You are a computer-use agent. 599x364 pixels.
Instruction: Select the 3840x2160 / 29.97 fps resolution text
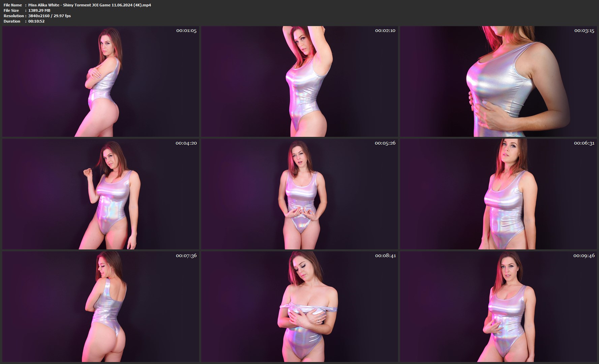tap(49, 16)
